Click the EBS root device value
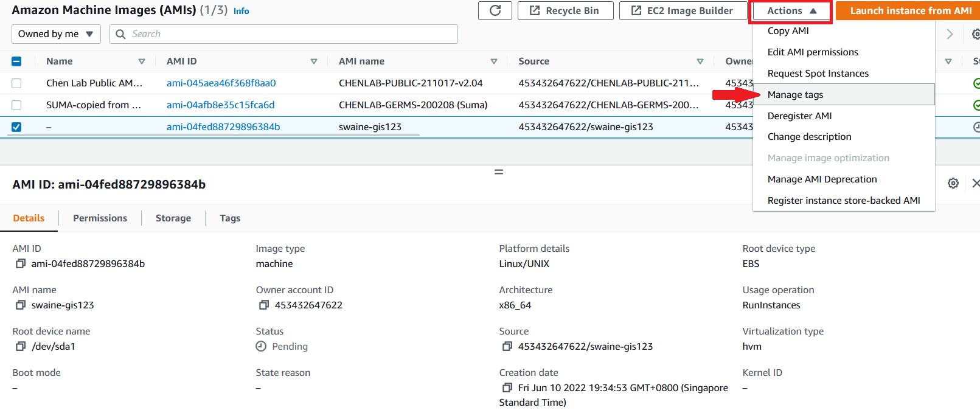Viewport: 980px width, 413px height. (751, 263)
